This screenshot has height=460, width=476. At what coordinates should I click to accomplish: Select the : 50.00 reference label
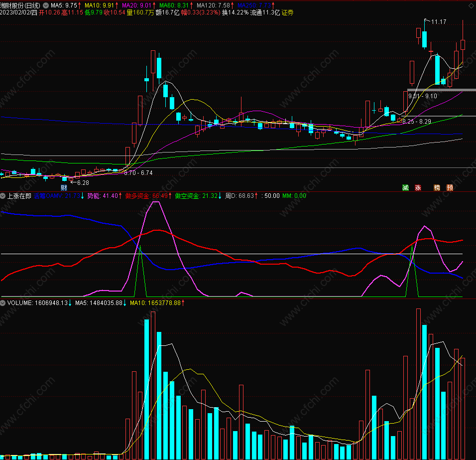(270, 196)
